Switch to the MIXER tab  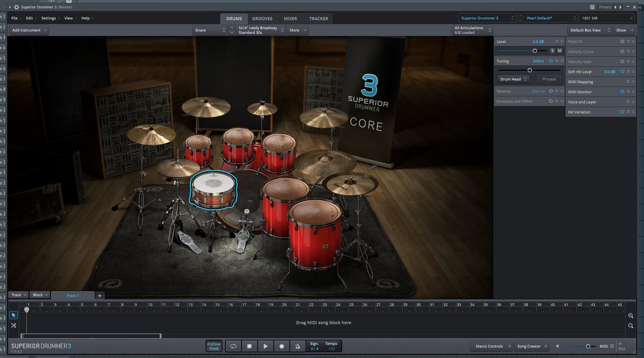pos(290,18)
